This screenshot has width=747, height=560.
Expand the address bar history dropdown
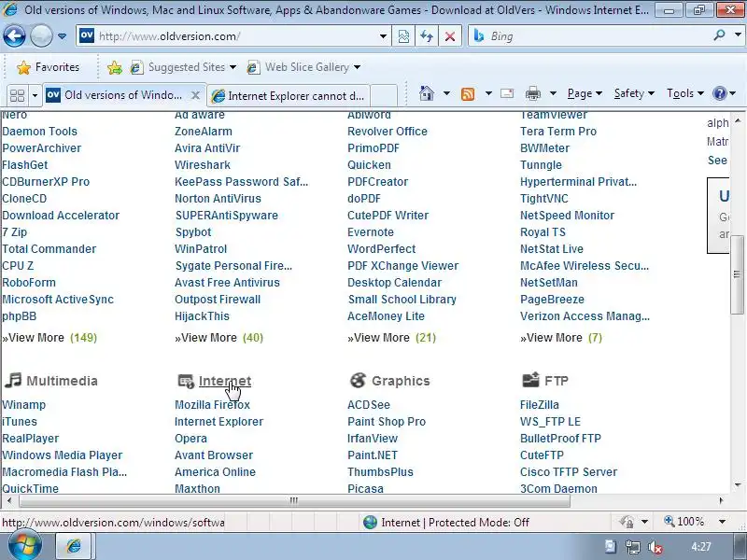tap(383, 36)
